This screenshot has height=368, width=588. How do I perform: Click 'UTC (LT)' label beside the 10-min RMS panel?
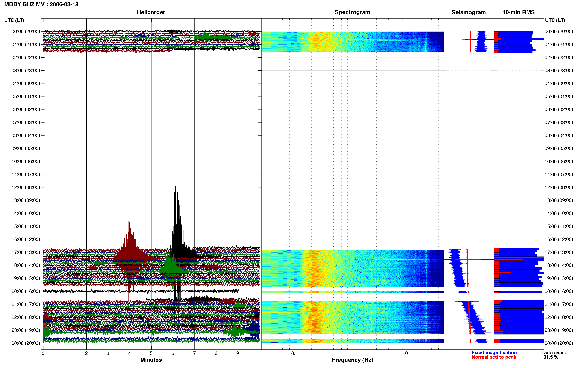point(555,20)
